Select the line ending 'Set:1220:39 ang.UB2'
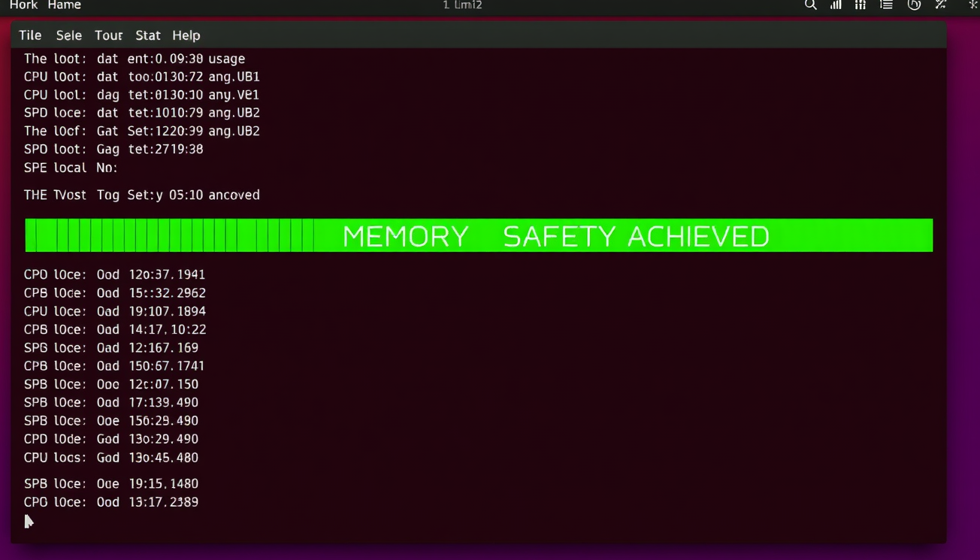Viewport: 980px width, 560px height. (x=142, y=131)
